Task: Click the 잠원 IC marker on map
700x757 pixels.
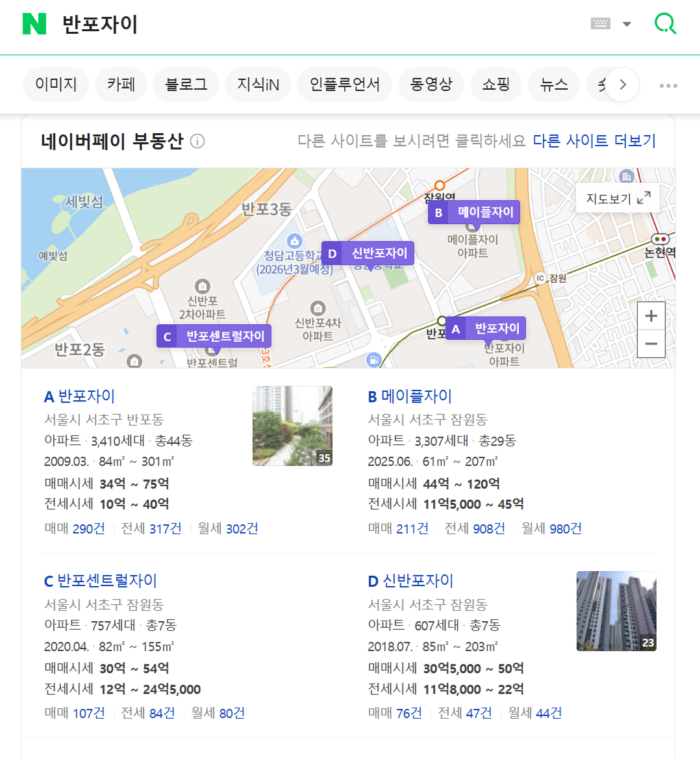Action: pyautogui.click(x=540, y=278)
